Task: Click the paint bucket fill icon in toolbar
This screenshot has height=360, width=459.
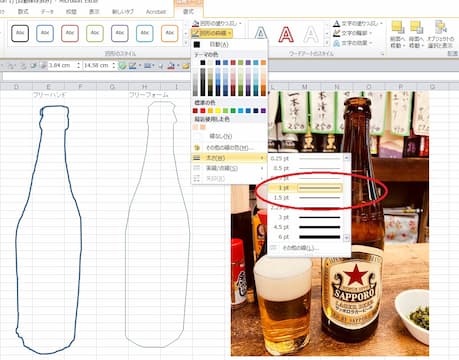Action: point(171,66)
